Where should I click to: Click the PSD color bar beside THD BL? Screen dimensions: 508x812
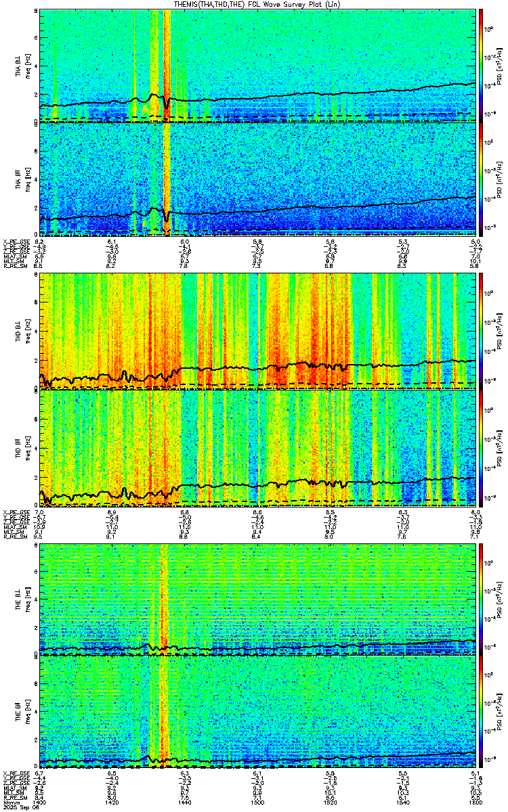(482, 331)
